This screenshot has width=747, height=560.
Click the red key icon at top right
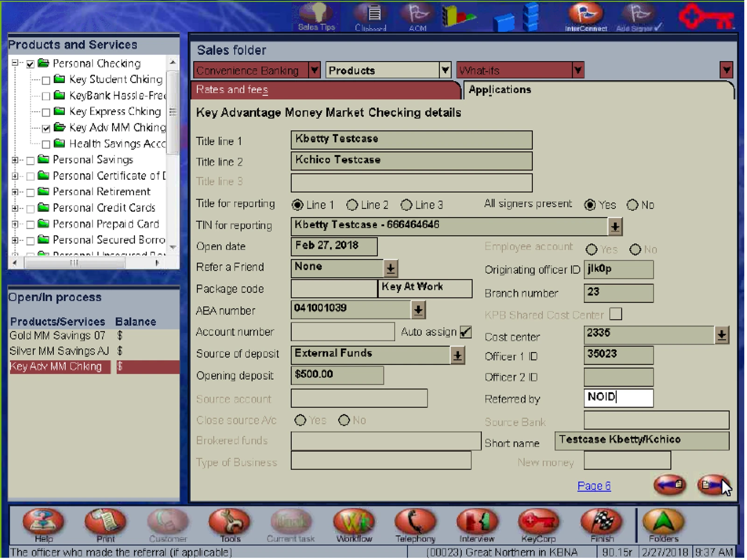coord(706,17)
